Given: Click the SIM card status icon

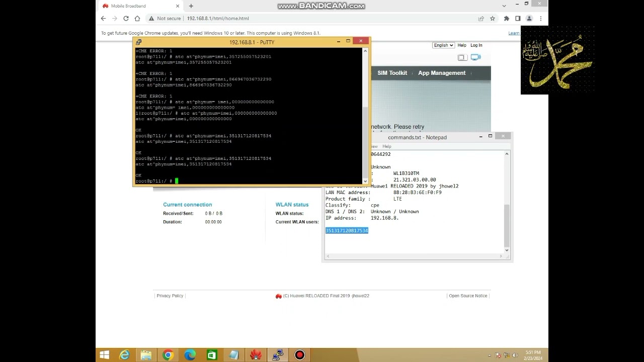Looking at the screenshot, I should click(x=462, y=58).
